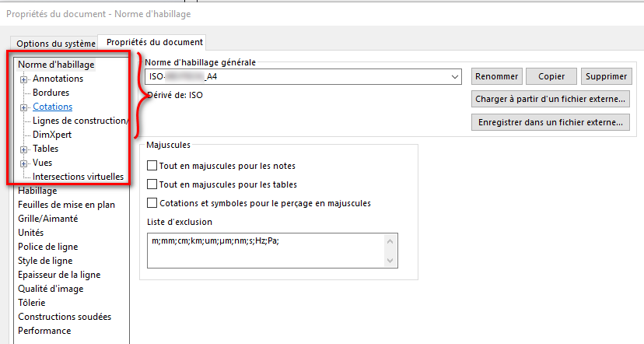
Task: Switch to Options du système tab
Action: pos(56,44)
